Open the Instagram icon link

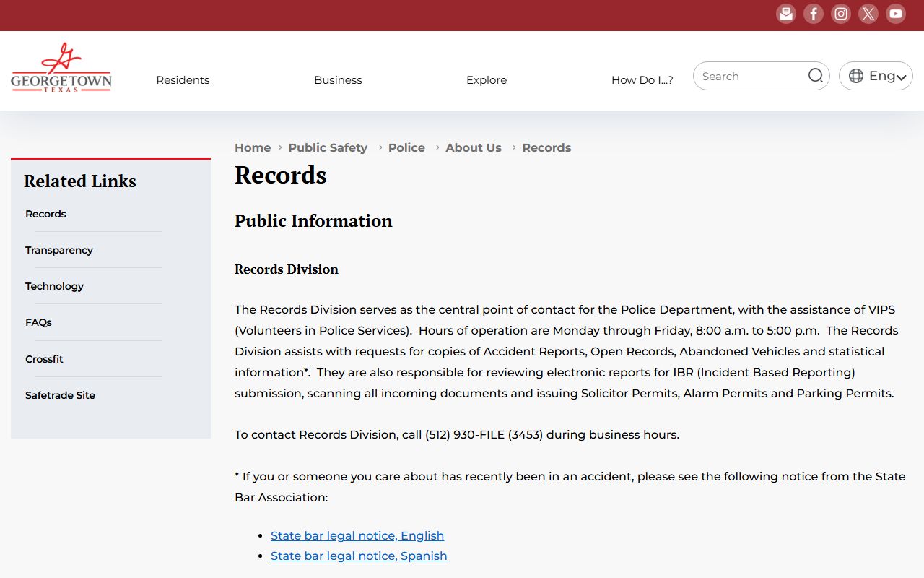point(841,14)
